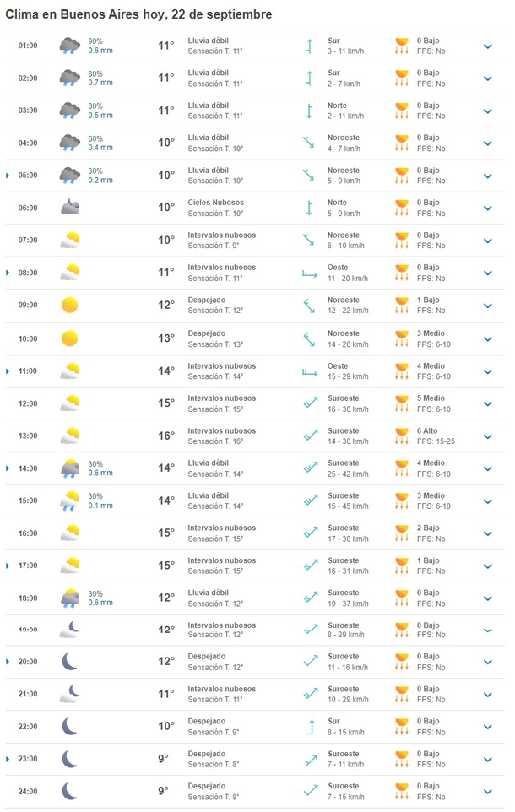Click the Sur wind arrow at 01:00

tap(310, 46)
